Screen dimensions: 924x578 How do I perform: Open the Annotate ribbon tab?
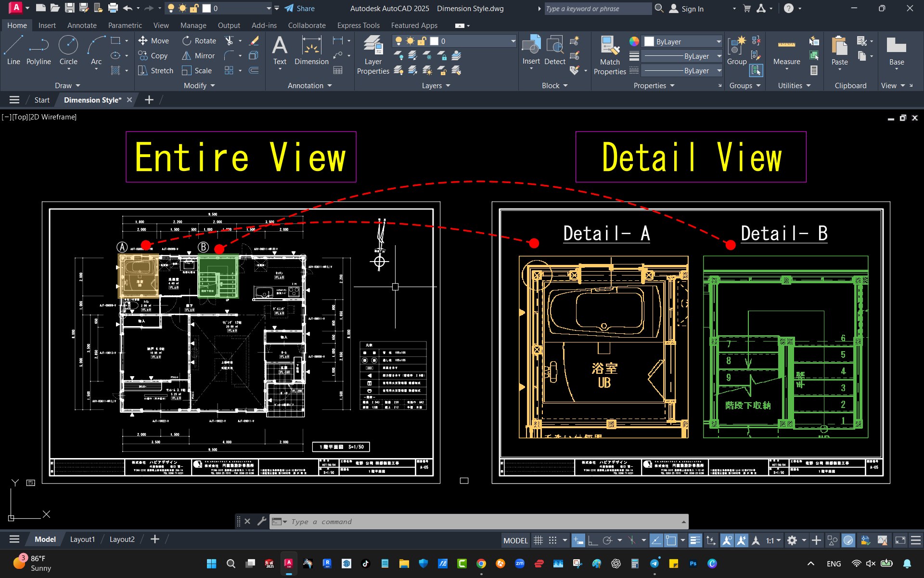pyautogui.click(x=82, y=25)
